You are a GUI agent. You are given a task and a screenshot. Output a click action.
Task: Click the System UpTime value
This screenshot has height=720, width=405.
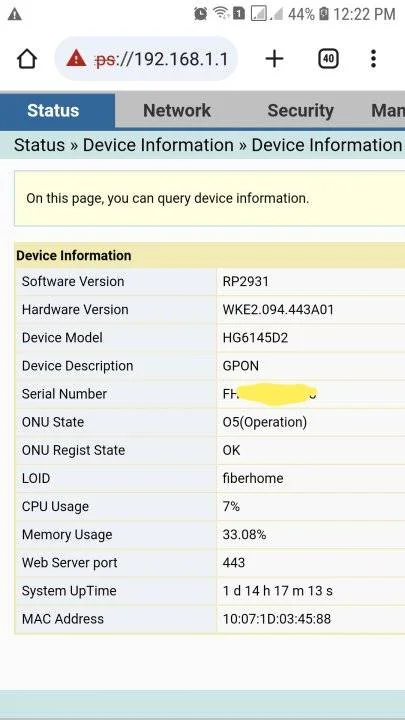(278, 591)
